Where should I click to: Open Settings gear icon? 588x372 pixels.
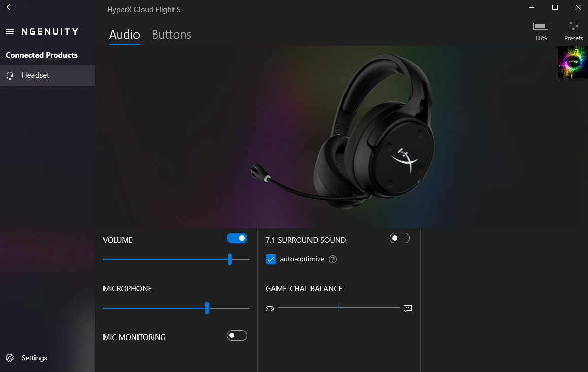tap(10, 358)
